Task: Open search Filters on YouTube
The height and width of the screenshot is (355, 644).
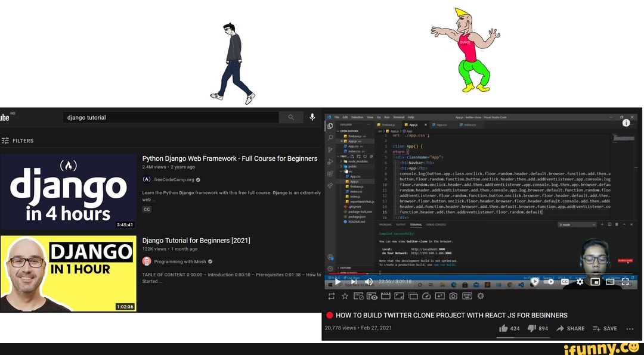Action: coord(18,141)
